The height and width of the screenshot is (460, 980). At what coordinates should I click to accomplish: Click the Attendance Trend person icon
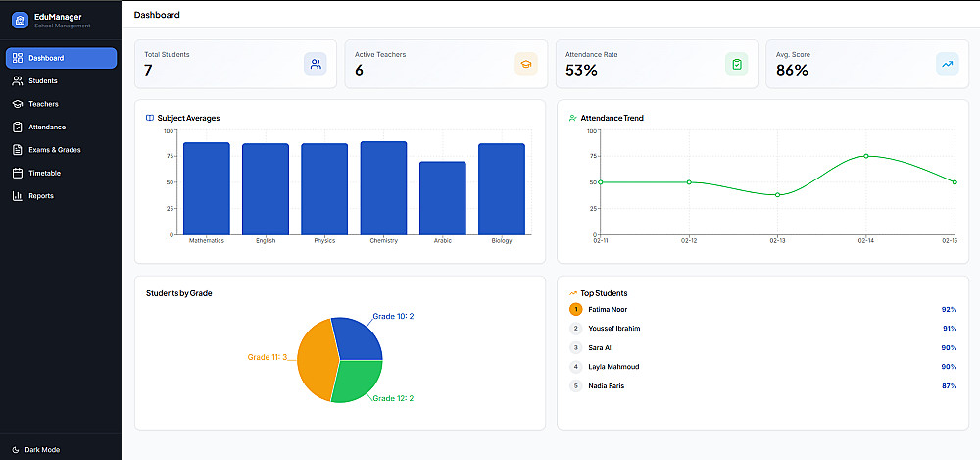(x=572, y=118)
